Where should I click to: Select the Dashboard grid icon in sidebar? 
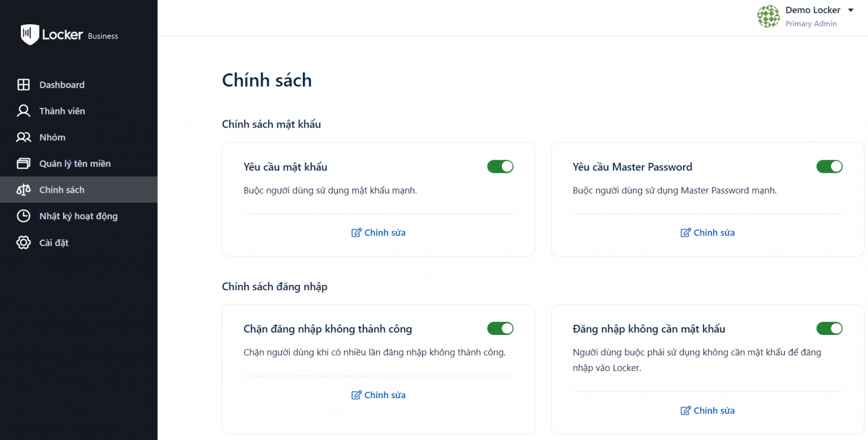[24, 84]
